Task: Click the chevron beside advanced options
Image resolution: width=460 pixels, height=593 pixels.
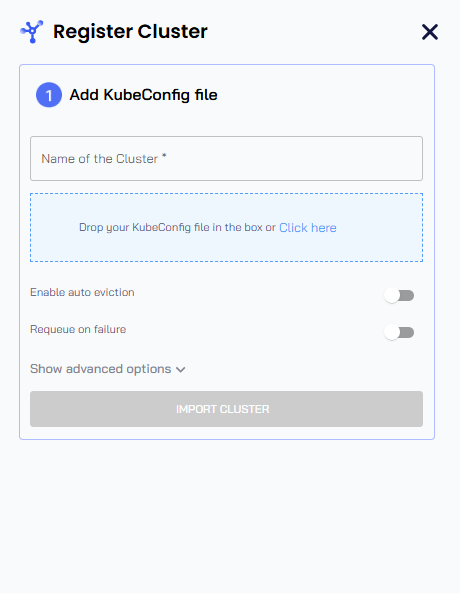Action: click(x=180, y=370)
